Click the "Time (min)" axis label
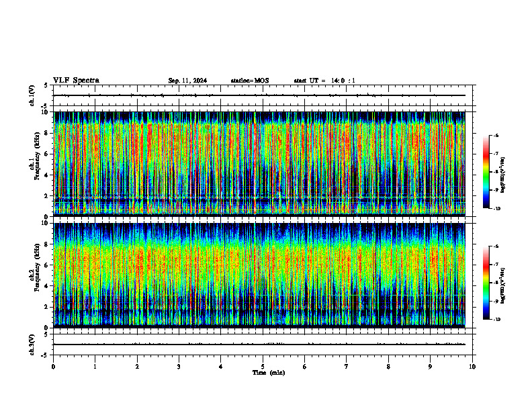The height and width of the screenshot is (411, 532). 269,373
